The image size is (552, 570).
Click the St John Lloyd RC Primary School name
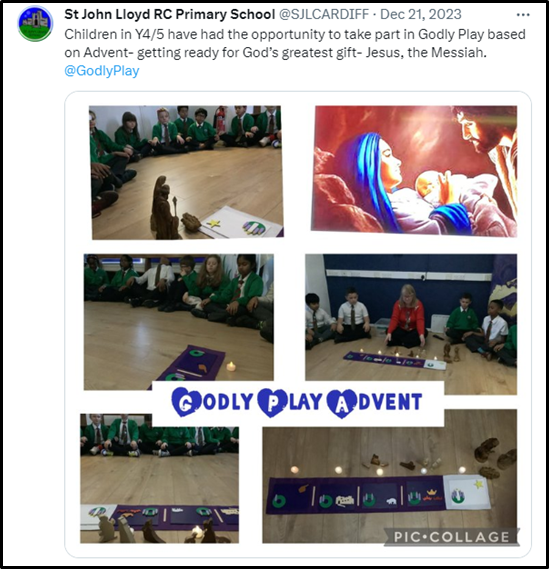169,15
